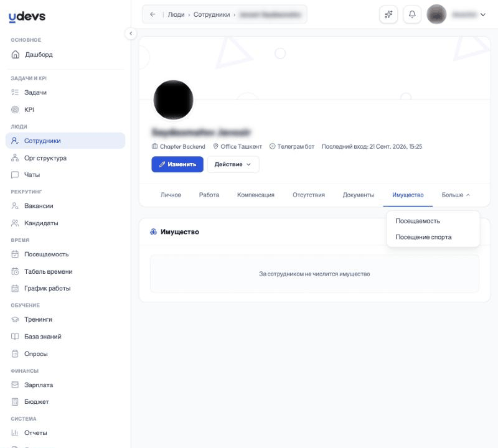
Task: Click the Сотрудники breadcrumb link
Action: point(212,14)
